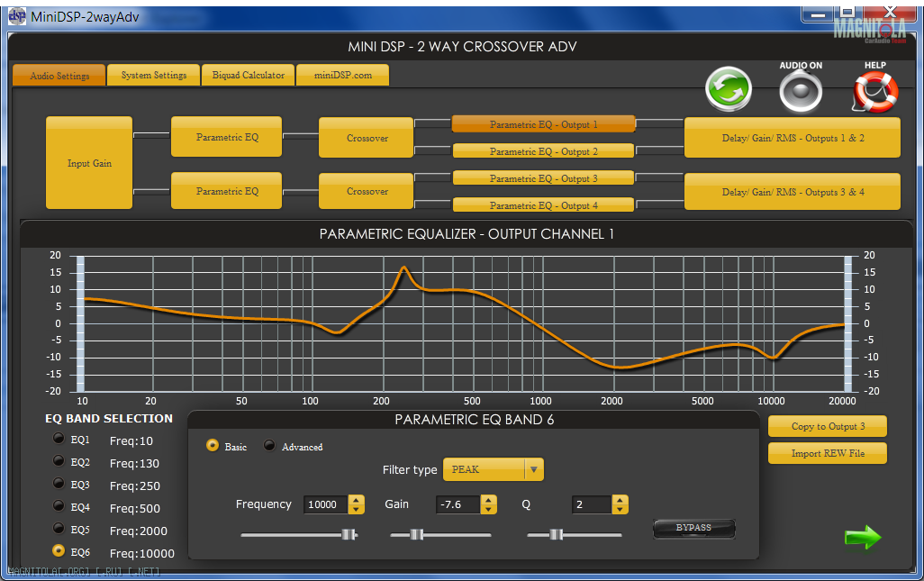Open the lower Parametric EQ input block

pyautogui.click(x=227, y=191)
